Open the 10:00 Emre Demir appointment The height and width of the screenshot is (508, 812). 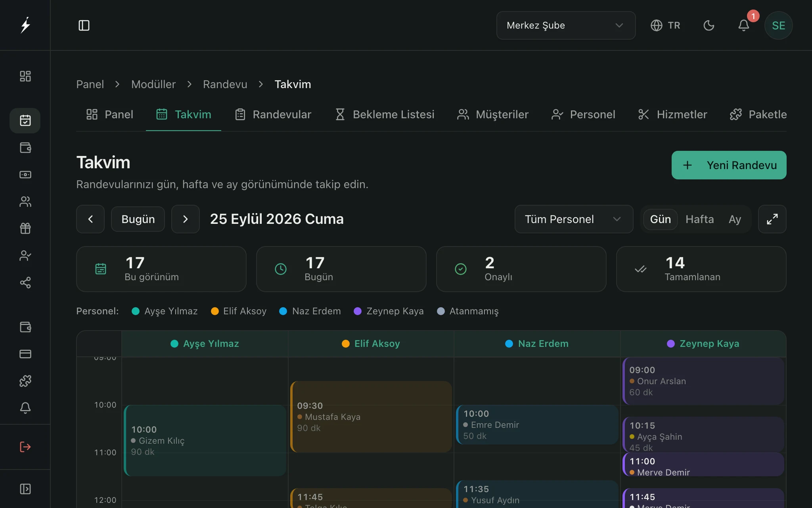pyautogui.click(x=537, y=425)
